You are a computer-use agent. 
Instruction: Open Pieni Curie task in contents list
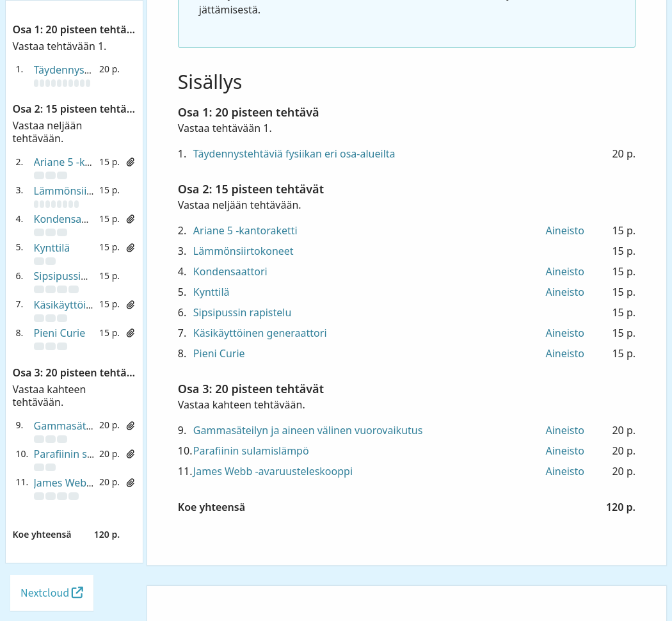[219, 353]
